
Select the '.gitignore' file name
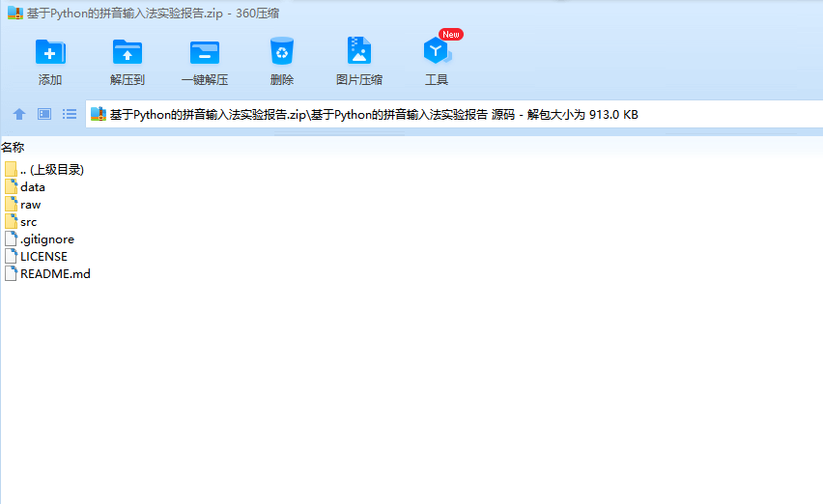47,239
